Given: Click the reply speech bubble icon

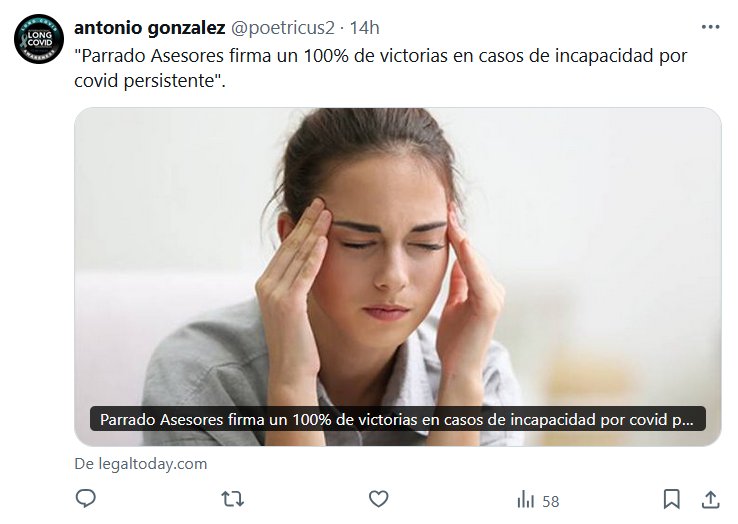Looking at the screenshot, I should [x=85, y=498].
